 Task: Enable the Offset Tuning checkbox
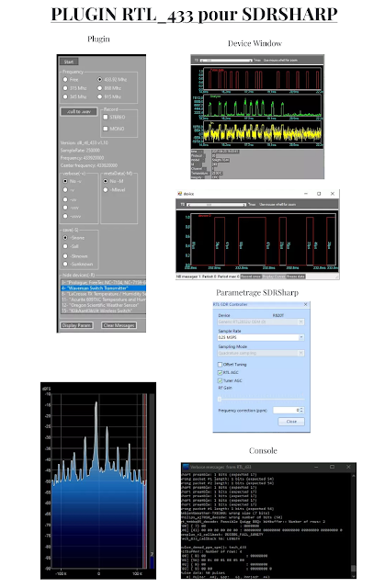[220, 365]
